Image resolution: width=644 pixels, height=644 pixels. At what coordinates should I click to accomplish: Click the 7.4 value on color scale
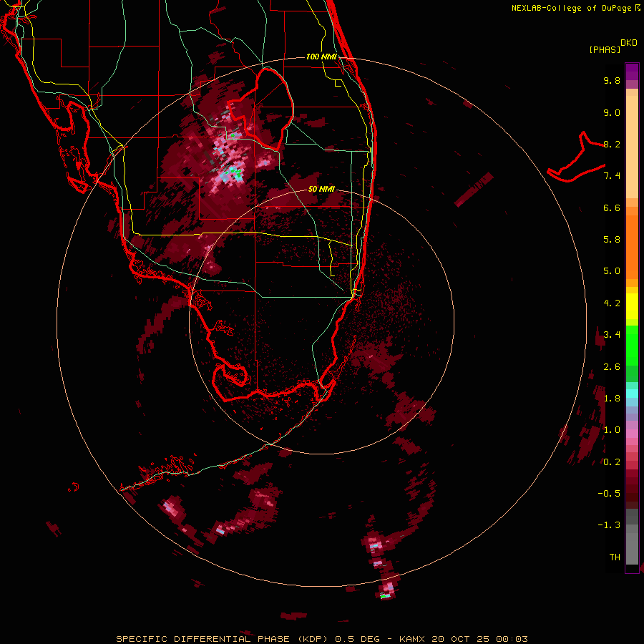612,176
